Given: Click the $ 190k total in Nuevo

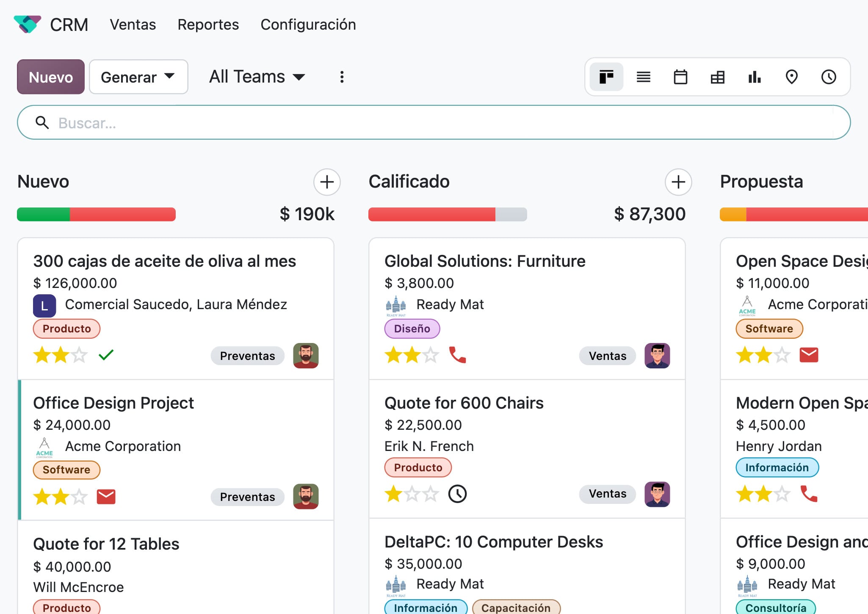Looking at the screenshot, I should point(307,214).
